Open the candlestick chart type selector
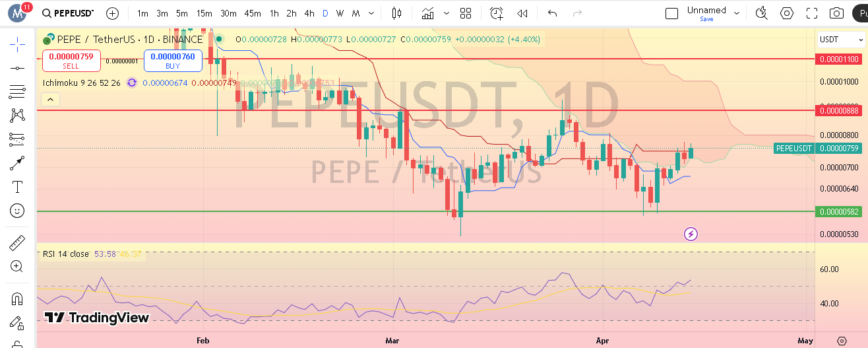The width and height of the screenshot is (868, 348). point(396,13)
